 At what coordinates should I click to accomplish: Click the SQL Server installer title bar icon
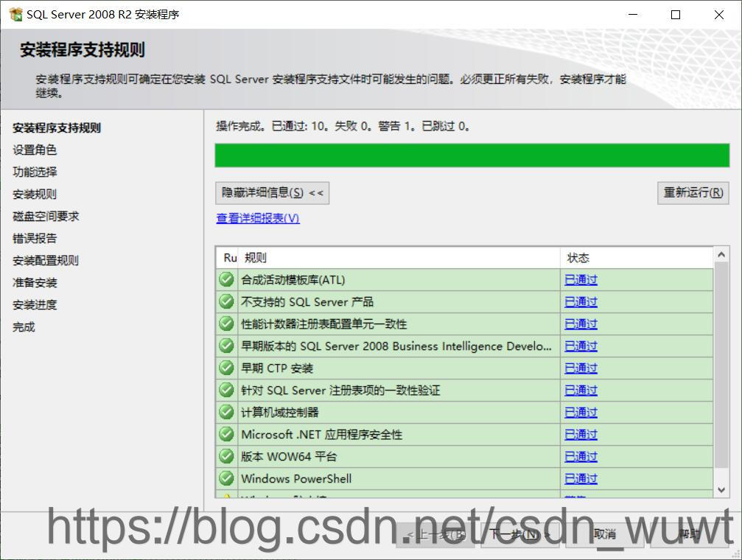click(15, 14)
